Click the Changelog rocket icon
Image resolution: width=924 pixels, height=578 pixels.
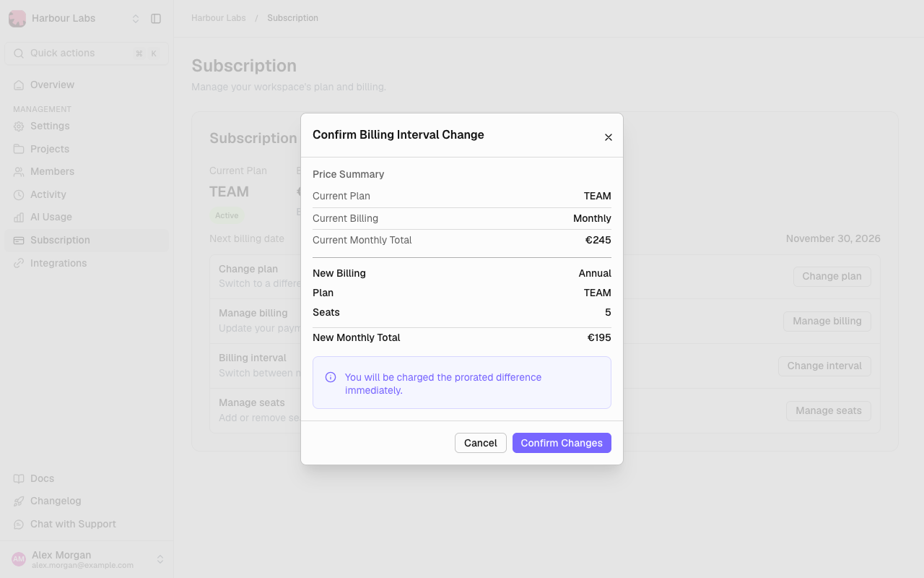[19, 501]
